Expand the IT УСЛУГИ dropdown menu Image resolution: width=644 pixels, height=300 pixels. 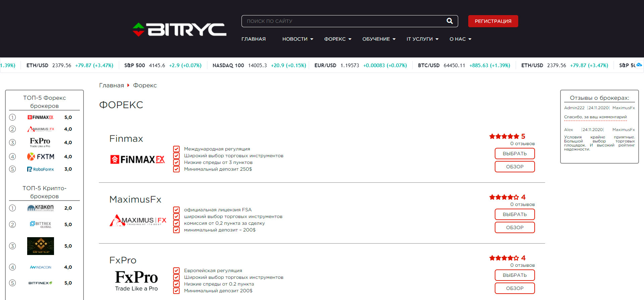(x=423, y=39)
